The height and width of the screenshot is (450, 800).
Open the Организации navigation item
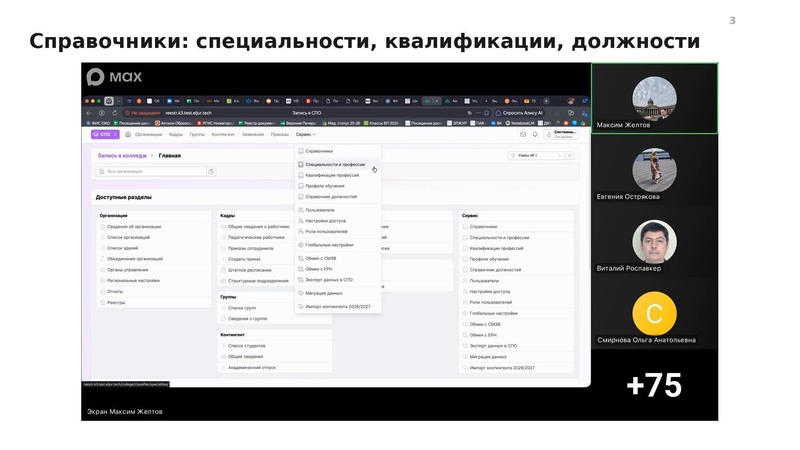148,135
